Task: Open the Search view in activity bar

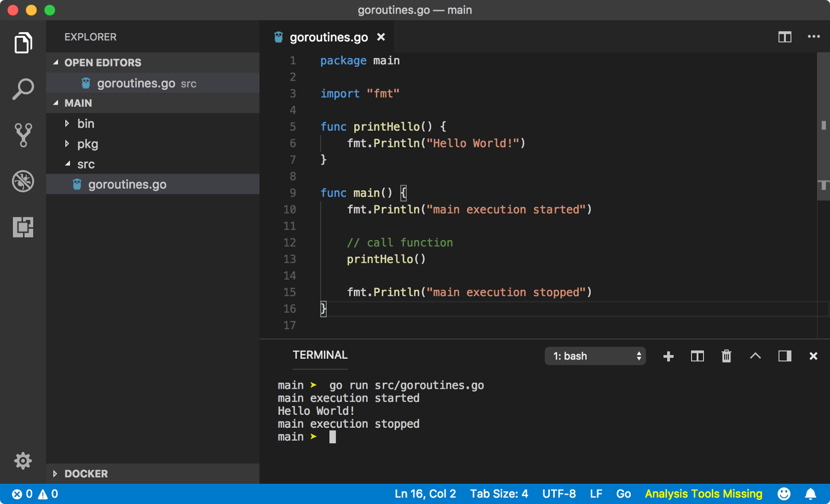Action: click(23, 89)
